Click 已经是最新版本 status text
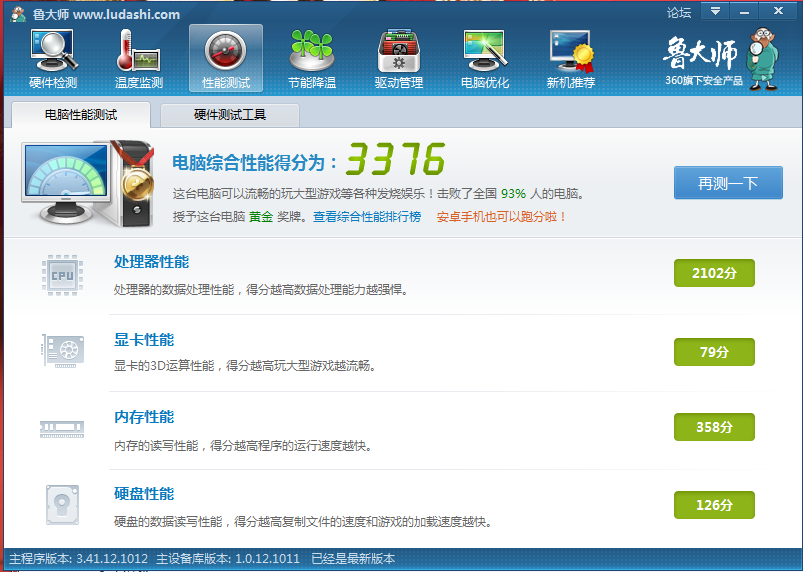This screenshot has width=803, height=572. [x=353, y=559]
